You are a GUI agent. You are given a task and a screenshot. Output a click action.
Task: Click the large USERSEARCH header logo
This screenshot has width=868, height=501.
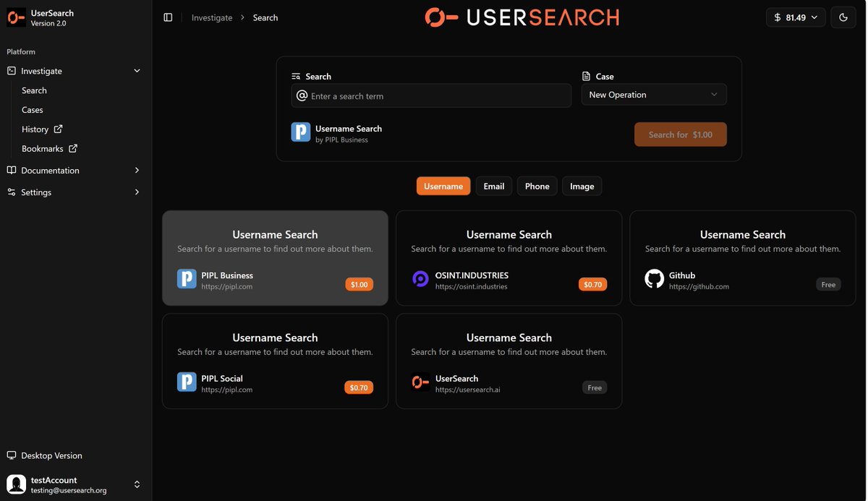coord(522,17)
